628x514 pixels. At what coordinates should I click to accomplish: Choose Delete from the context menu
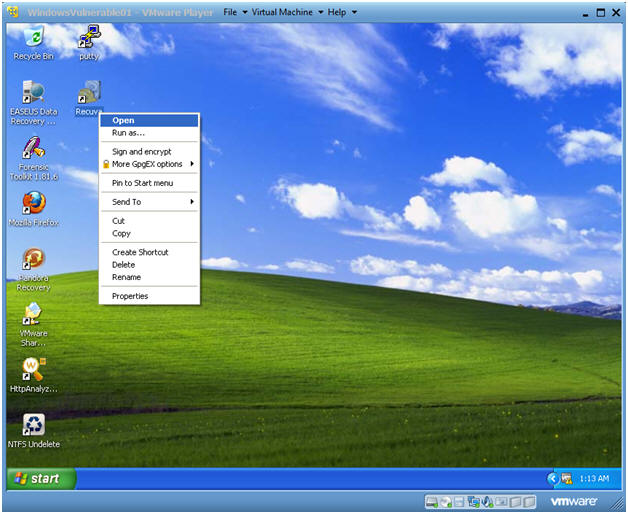pyautogui.click(x=149, y=264)
